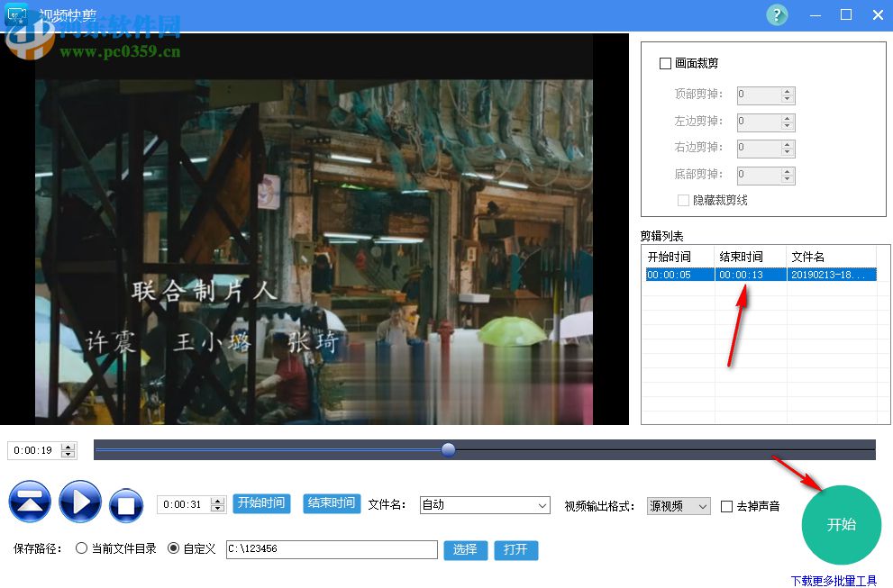Viewport: 893px width, 588px height.
Task: Click the open video file icon
Action: point(30,502)
